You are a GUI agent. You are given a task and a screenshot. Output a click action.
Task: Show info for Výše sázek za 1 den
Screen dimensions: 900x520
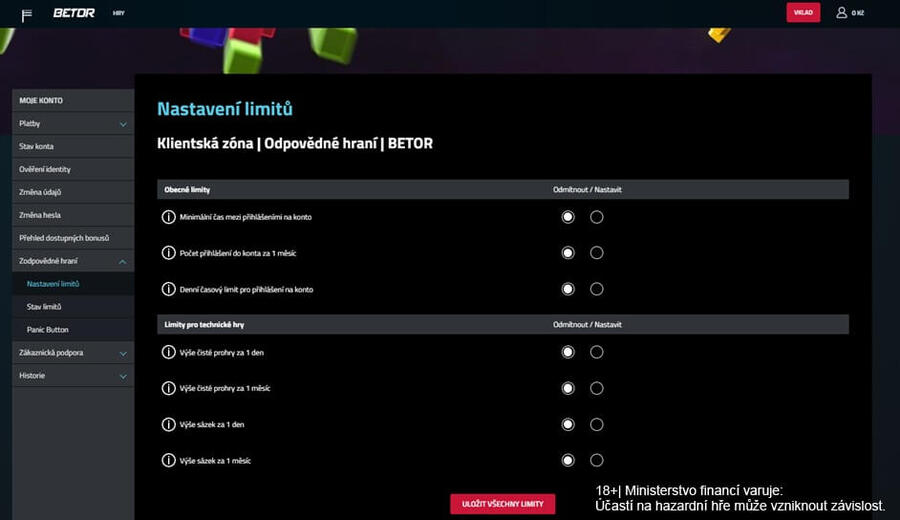[168, 425]
